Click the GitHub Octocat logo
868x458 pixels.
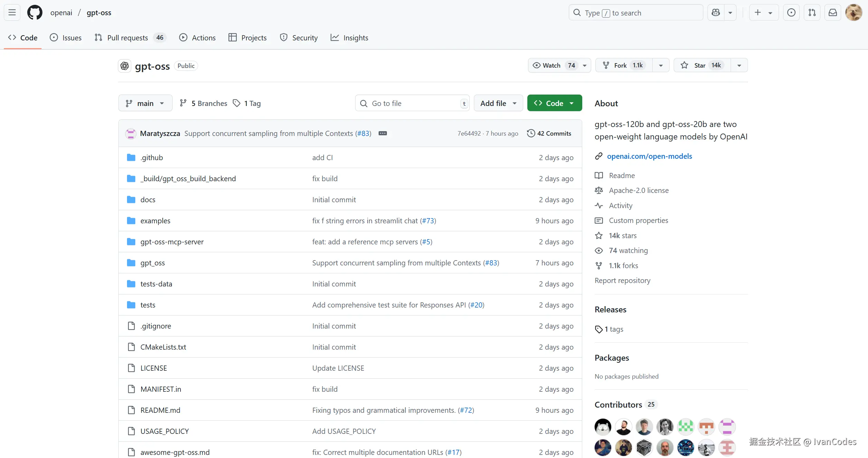tap(35, 13)
